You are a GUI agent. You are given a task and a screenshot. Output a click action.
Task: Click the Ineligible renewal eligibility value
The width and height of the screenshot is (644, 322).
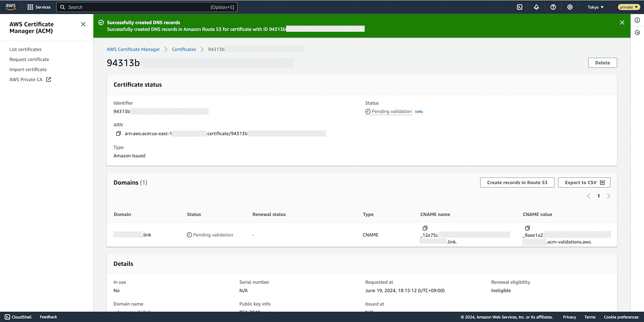(x=501, y=290)
